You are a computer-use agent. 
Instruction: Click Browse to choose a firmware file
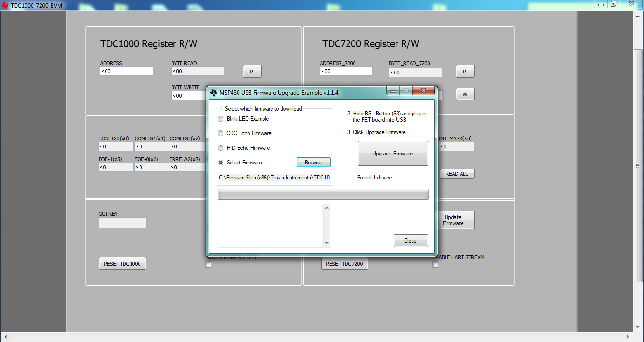coord(314,163)
